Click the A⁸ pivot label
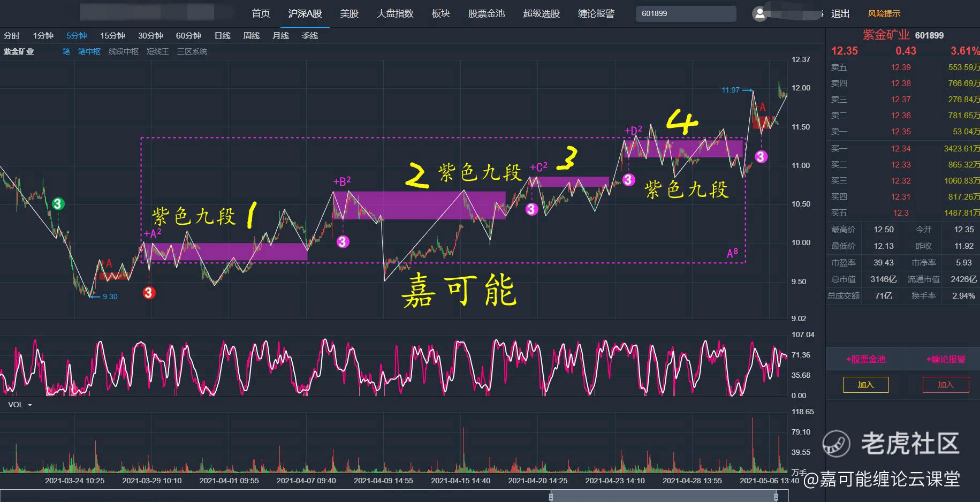 click(x=732, y=253)
